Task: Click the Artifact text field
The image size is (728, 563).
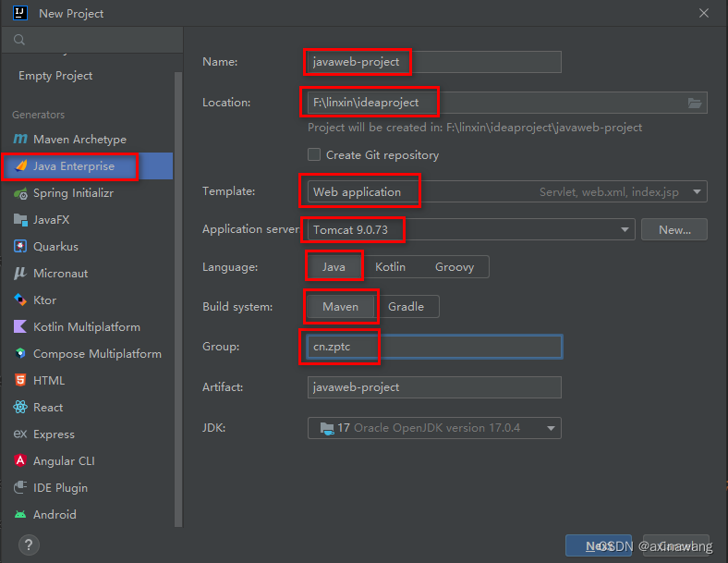Action: (x=434, y=387)
